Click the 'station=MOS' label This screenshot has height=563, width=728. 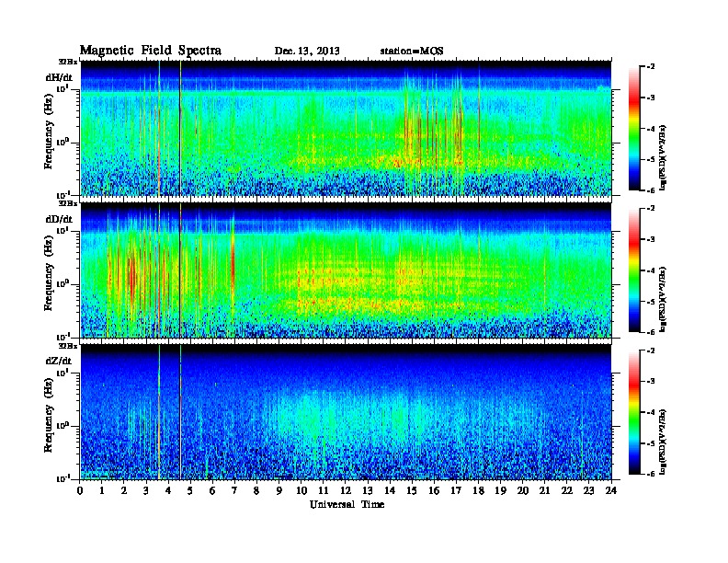pos(412,51)
